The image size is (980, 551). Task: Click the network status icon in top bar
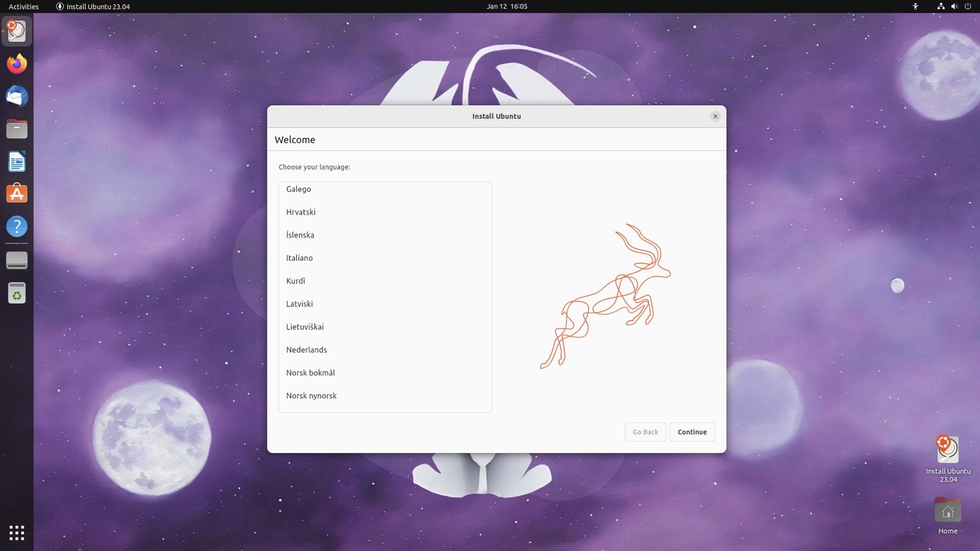[941, 7]
